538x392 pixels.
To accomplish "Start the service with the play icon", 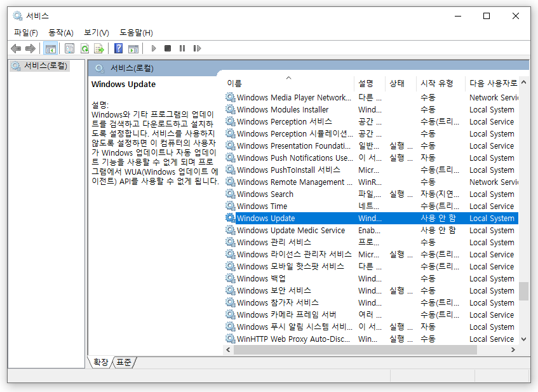I will click(154, 48).
